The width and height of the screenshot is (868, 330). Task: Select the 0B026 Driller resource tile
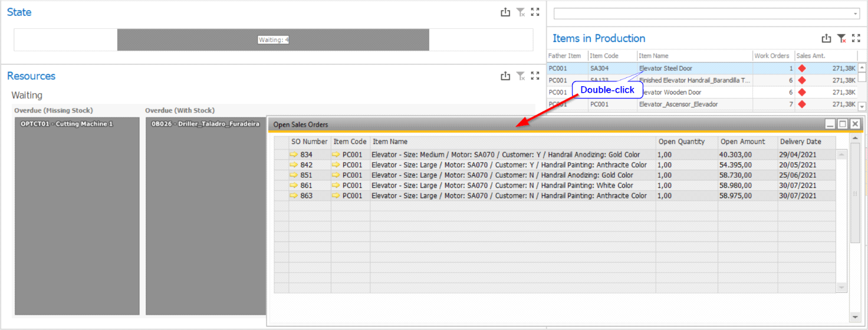point(205,215)
